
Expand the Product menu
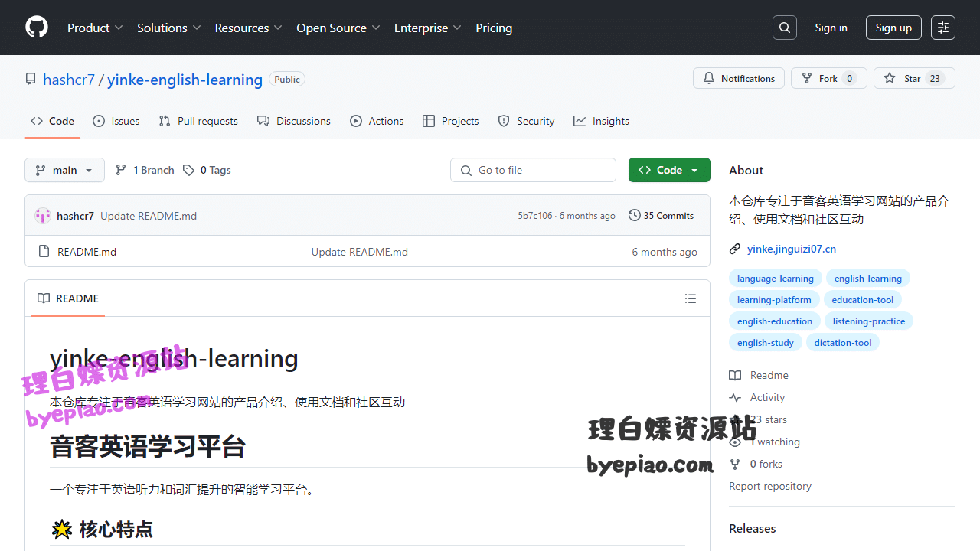pyautogui.click(x=95, y=28)
